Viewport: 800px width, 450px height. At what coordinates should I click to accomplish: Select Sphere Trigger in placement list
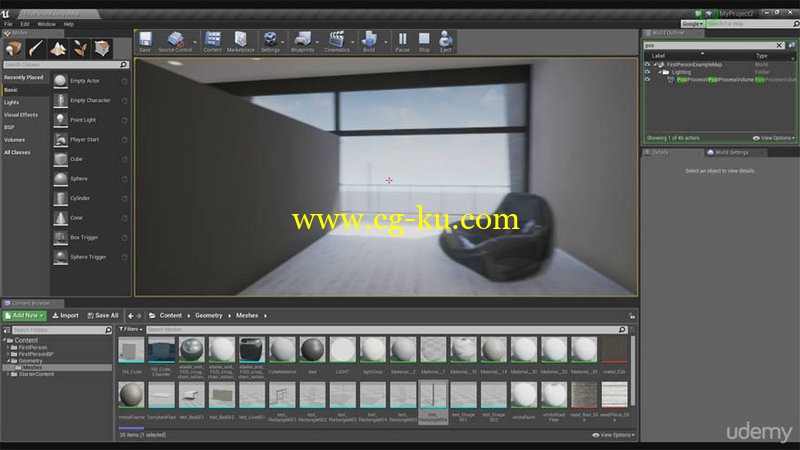point(90,257)
